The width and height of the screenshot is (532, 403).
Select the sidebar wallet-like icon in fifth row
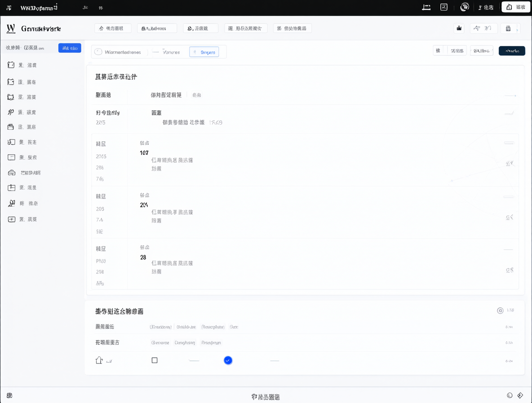11,127
